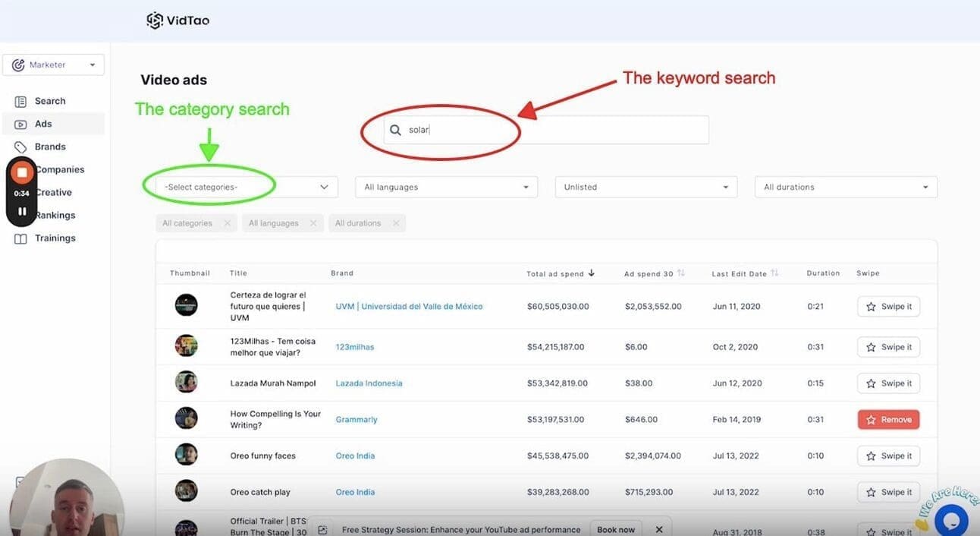Click the Ads play icon in sidebar
Viewport: 980px width, 536px height.
click(20, 124)
